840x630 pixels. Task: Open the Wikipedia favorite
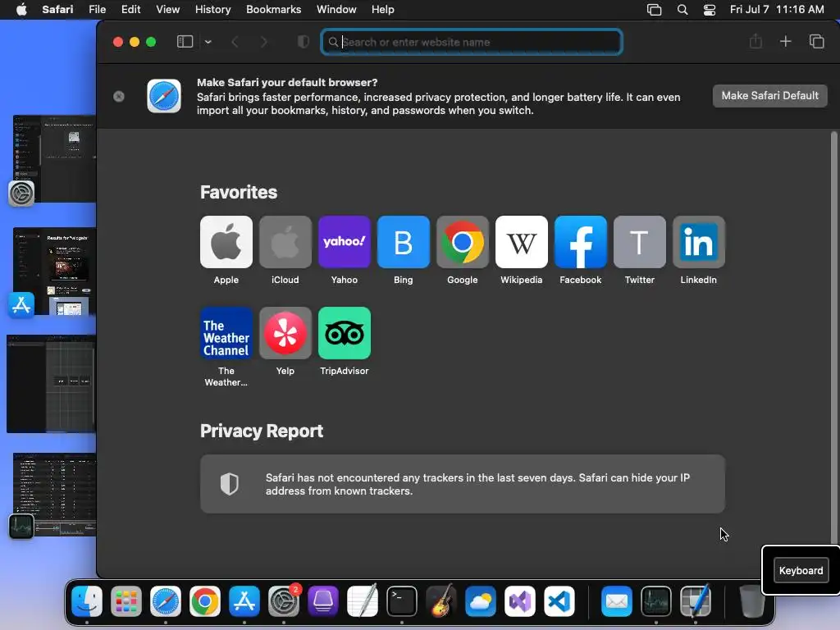(521, 242)
